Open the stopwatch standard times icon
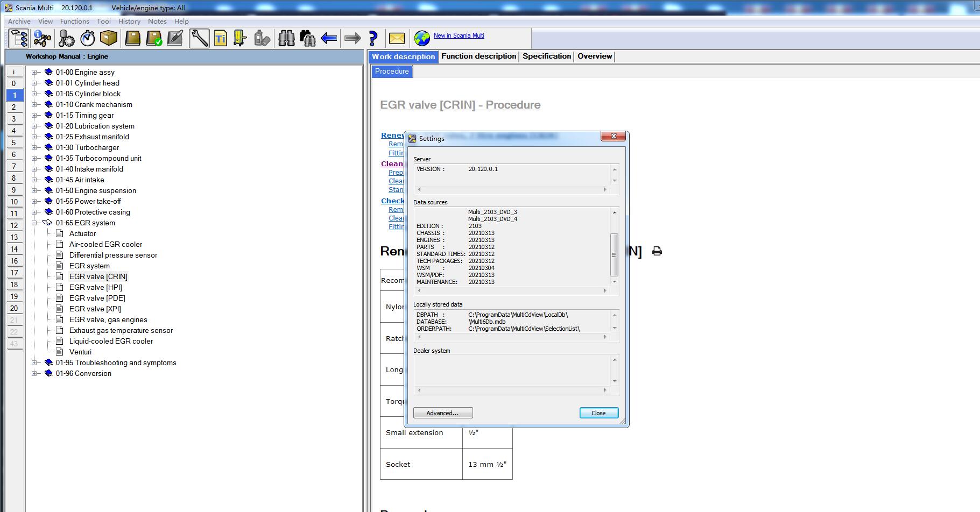The image size is (980, 512). (x=88, y=38)
